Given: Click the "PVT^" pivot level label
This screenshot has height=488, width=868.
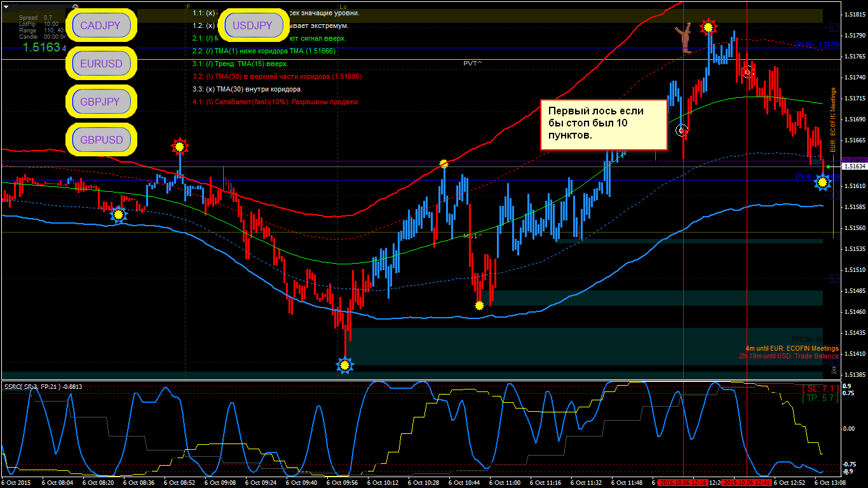Looking at the screenshot, I should click(x=472, y=64).
